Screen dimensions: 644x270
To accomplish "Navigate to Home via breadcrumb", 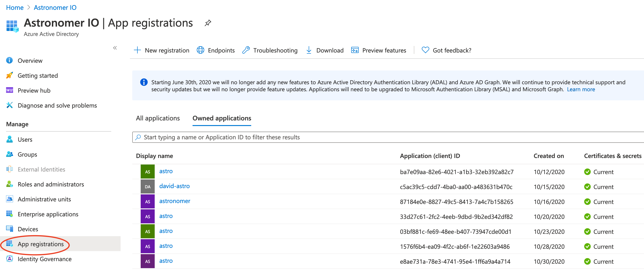I will click(x=14, y=7).
